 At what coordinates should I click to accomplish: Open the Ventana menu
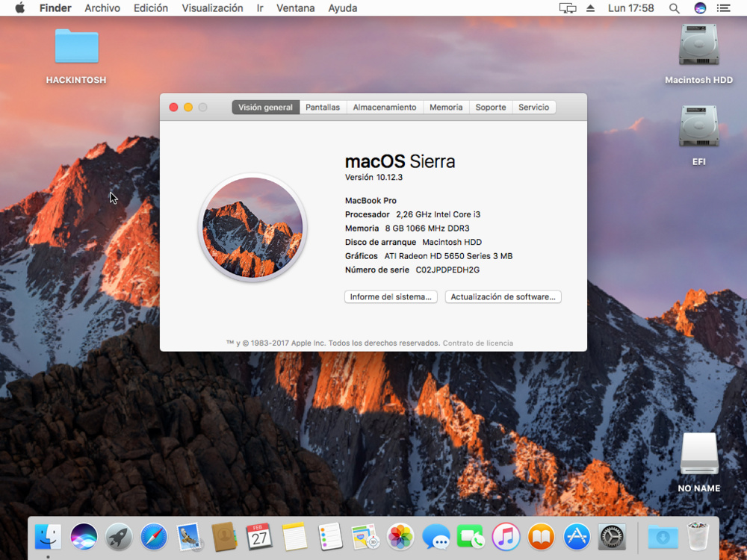point(295,8)
